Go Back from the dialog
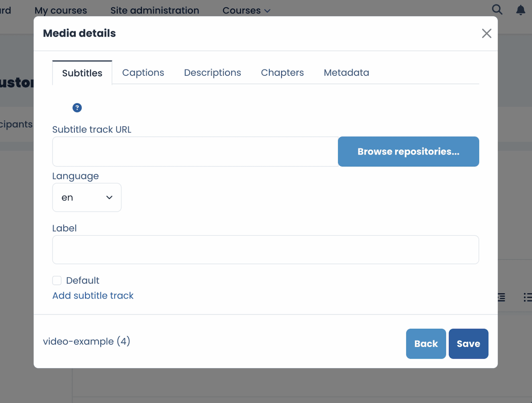The image size is (532, 403). click(426, 344)
